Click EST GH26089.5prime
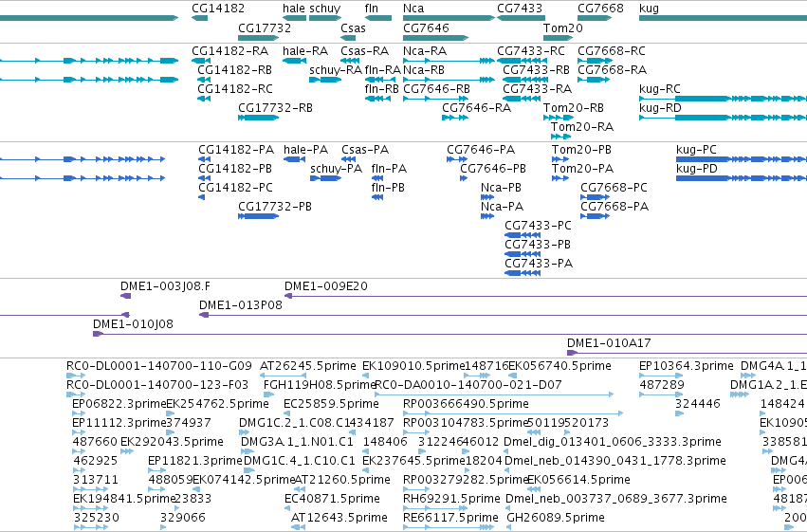This screenshot has height=532, width=807. [556, 518]
